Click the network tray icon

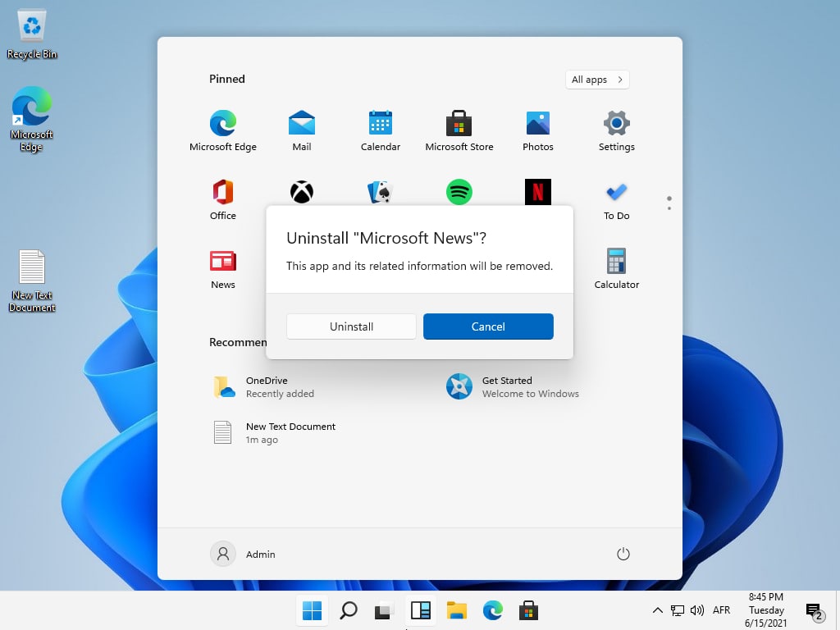coord(677,610)
